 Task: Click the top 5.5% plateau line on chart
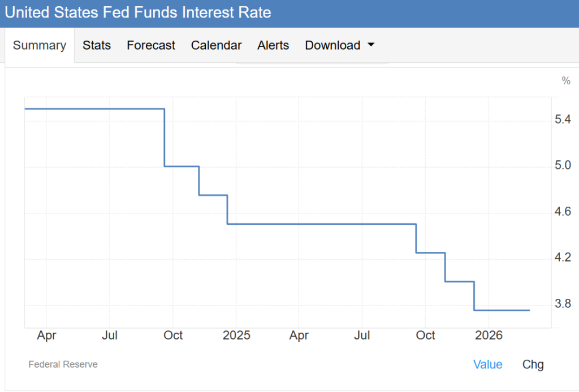[94, 108]
